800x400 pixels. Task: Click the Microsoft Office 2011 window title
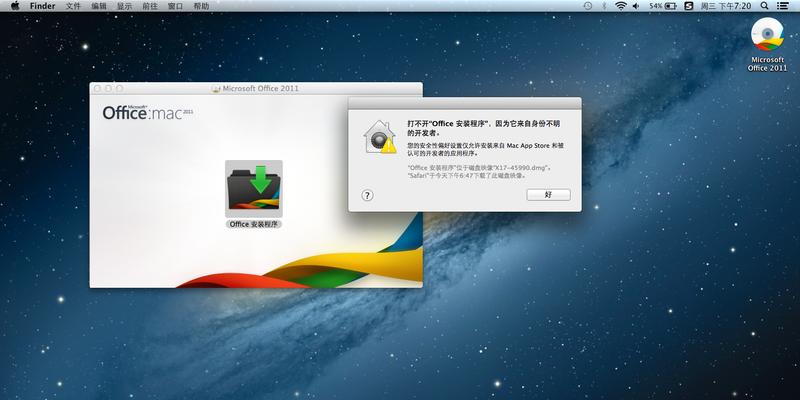260,89
